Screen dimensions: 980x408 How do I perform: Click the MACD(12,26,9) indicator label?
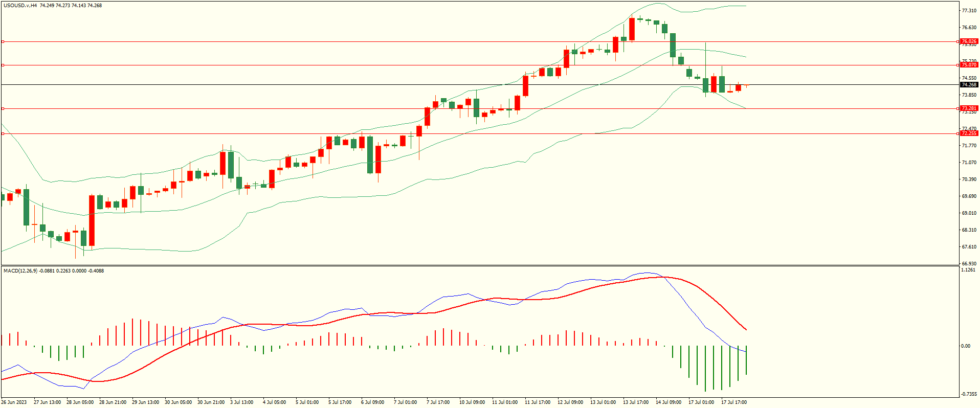[20, 270]
